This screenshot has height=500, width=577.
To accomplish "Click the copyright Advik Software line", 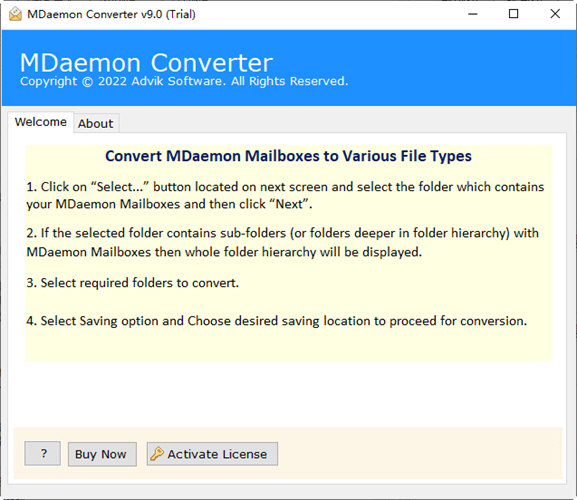I will pos(184,81).
